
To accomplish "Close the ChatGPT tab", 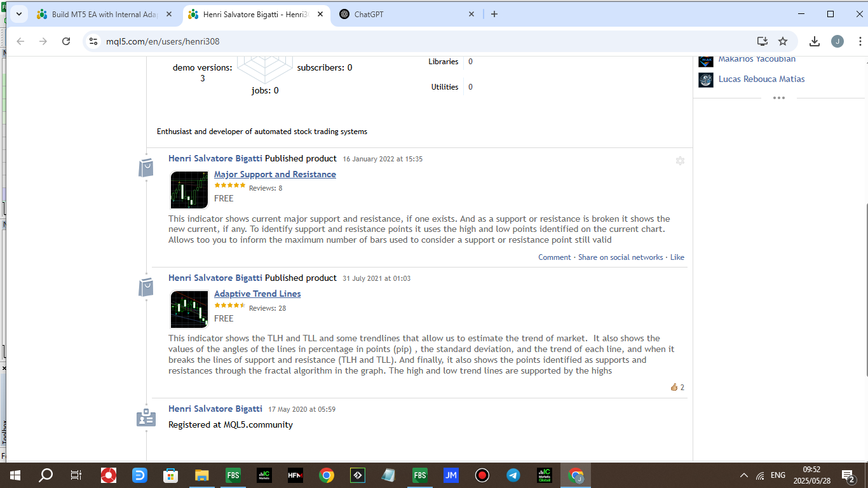I will [471, 14].
